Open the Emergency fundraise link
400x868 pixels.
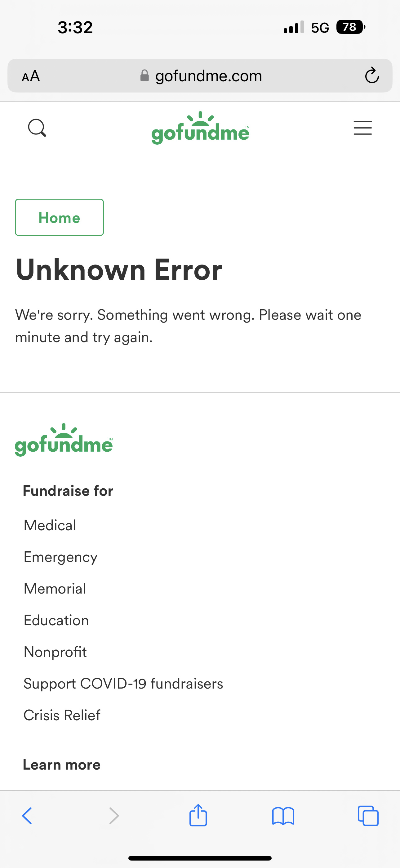tap(60, 557)
